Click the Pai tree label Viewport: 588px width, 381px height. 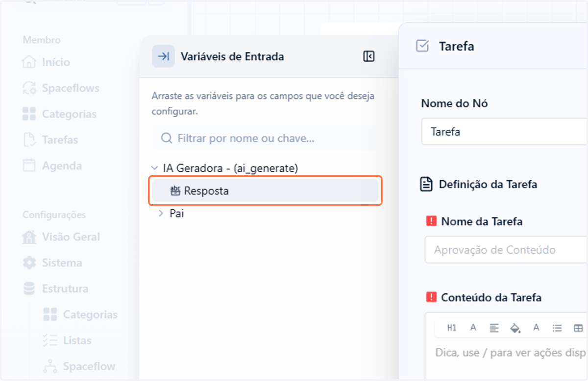[x=176, y=214]
